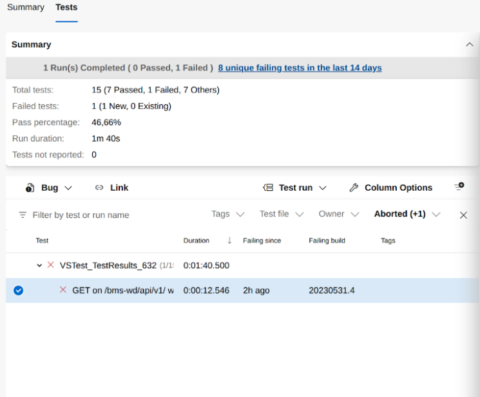Click the funnel icon beside filter field
The height and width of the screenshot is (397, 480).
pos(22,215)
